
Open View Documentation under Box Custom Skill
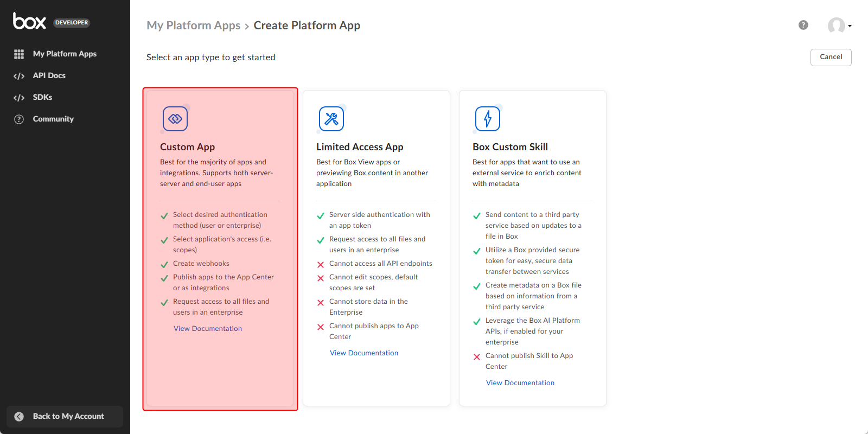(520, 383)
